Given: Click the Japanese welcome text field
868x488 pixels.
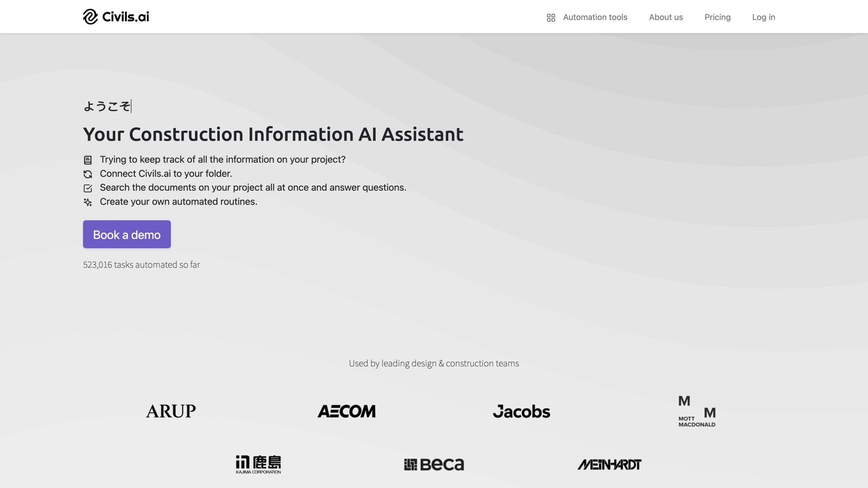Looking at the screenshot, I should (x=107, y=105).
